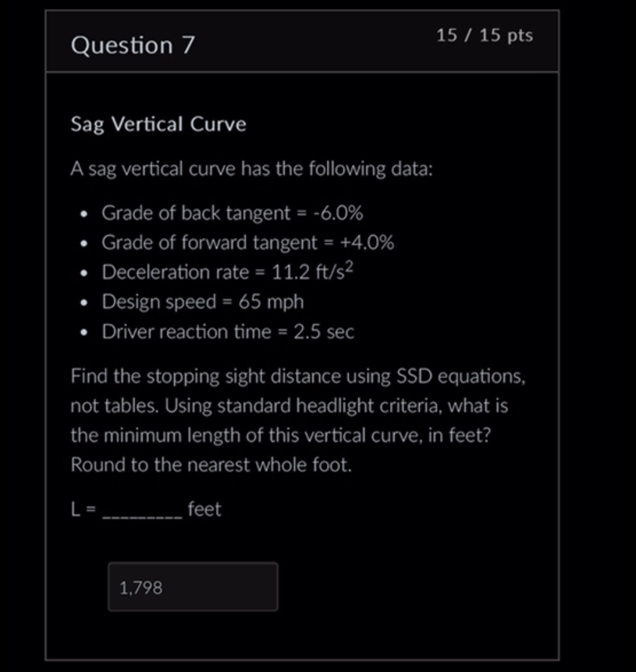Select the Question 7 header
Image resolution: width=636 pixels, height=672 pixels.
(x=134, y=45)
